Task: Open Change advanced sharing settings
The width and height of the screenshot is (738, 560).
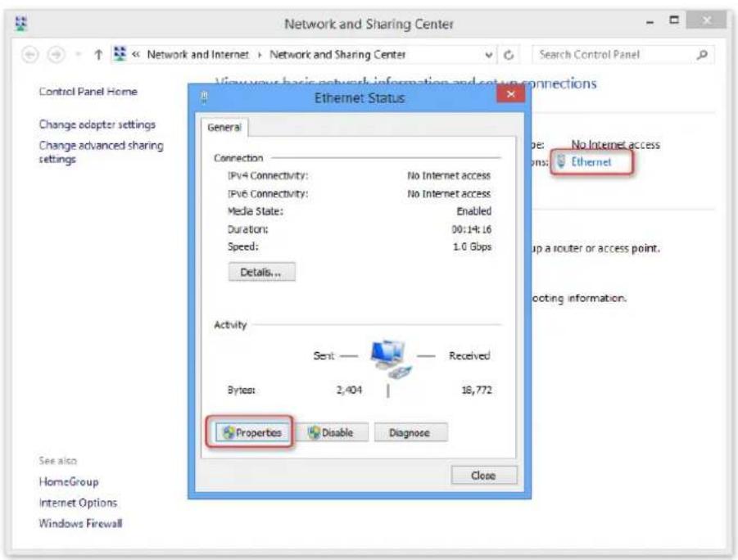Action: click(x=102, y=152)
